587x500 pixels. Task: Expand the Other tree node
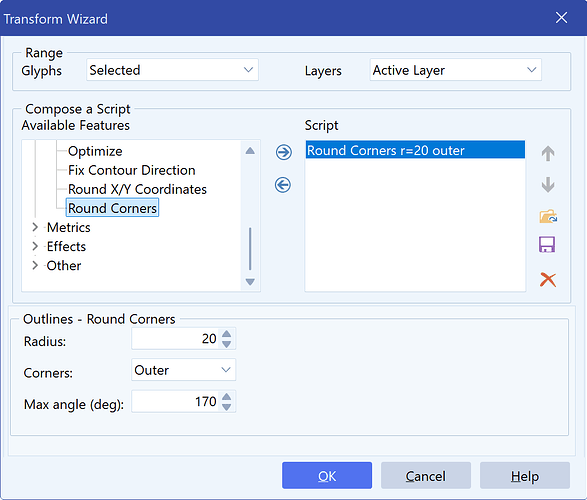pyautogui.click(x=35, y=265)
